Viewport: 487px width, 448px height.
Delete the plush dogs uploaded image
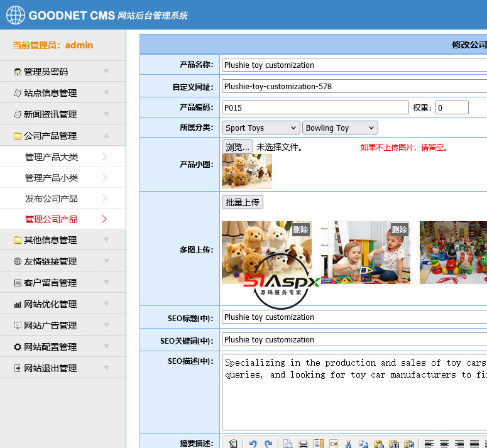pyautogui.click(x=300, y=230)
